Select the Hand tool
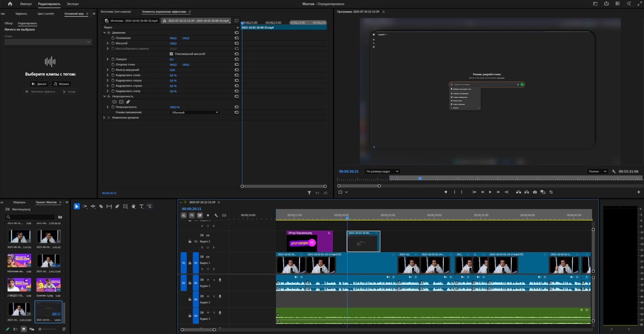This screenshot has height=334, width=644. point(133,206)
